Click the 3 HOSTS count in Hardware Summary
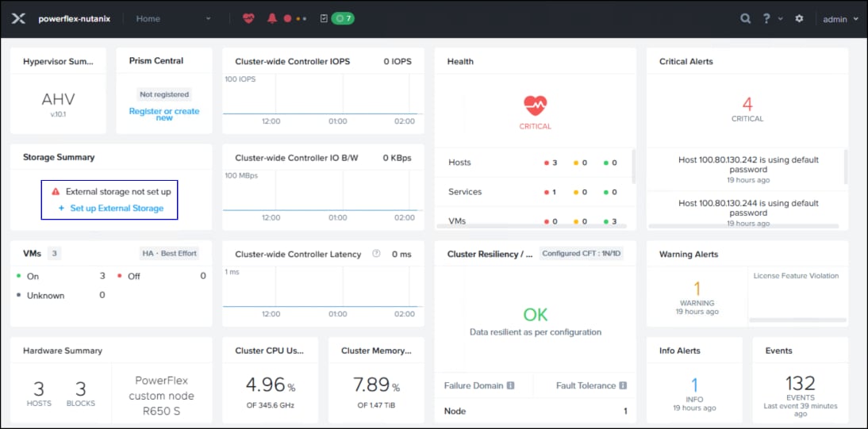 coord(39,393)
